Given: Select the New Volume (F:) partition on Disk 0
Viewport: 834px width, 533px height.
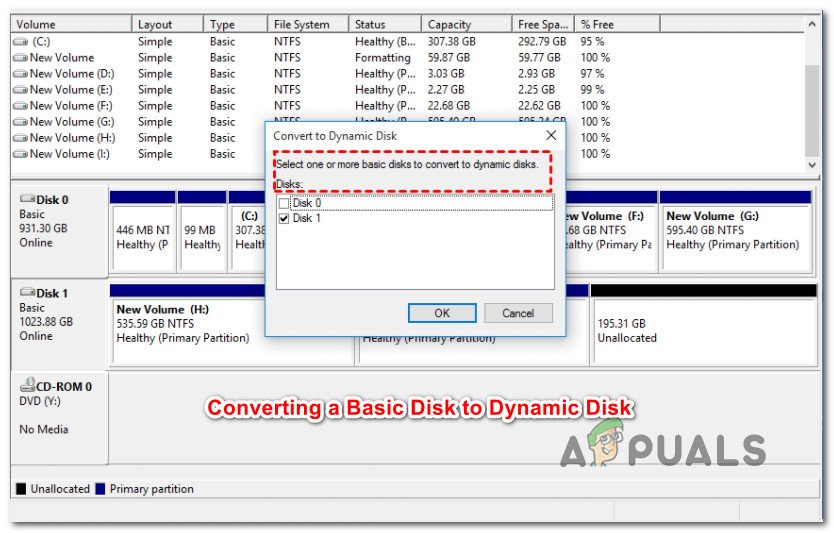Looking at the screenshot, I should 611,232.
